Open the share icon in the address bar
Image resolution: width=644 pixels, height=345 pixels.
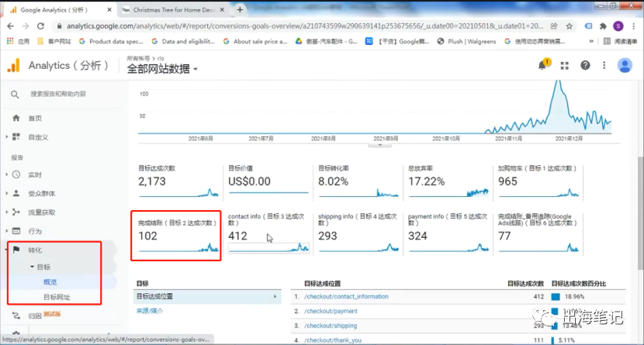(x=554, y=26)
